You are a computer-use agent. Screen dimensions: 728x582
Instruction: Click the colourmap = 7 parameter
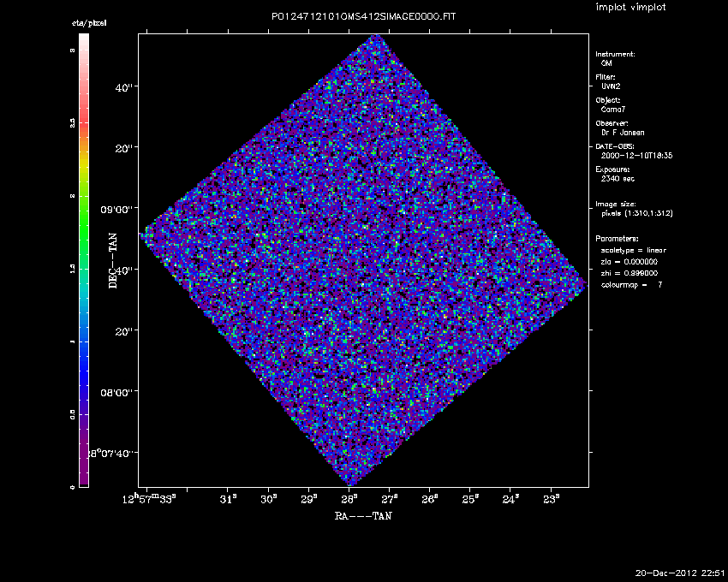(x=632, y=284)
